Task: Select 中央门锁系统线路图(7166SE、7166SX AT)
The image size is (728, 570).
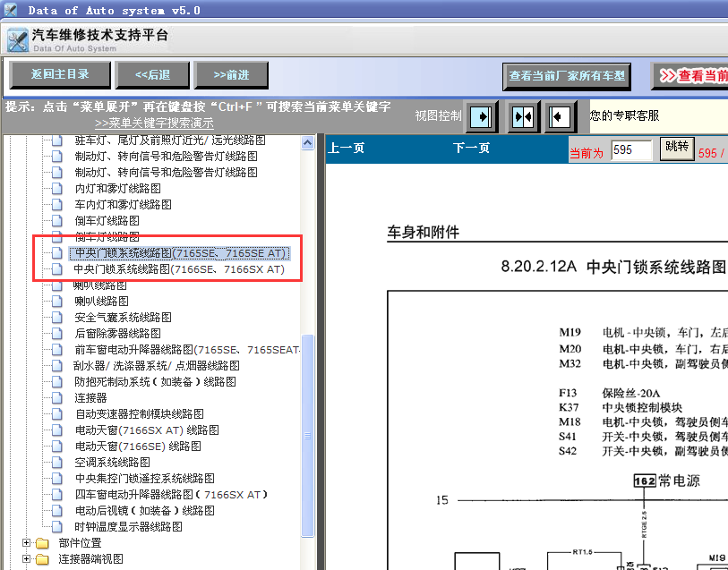Action: (179, 269)
